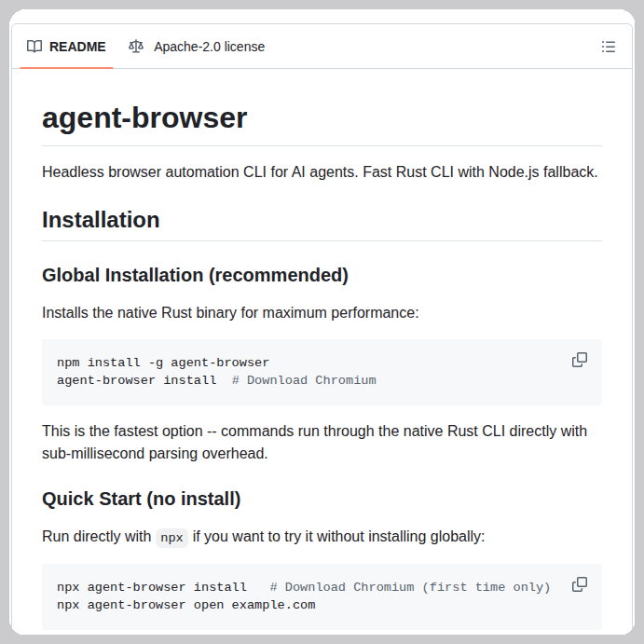Click the Global Installation (recommended) heading

(x=195, y=275)
